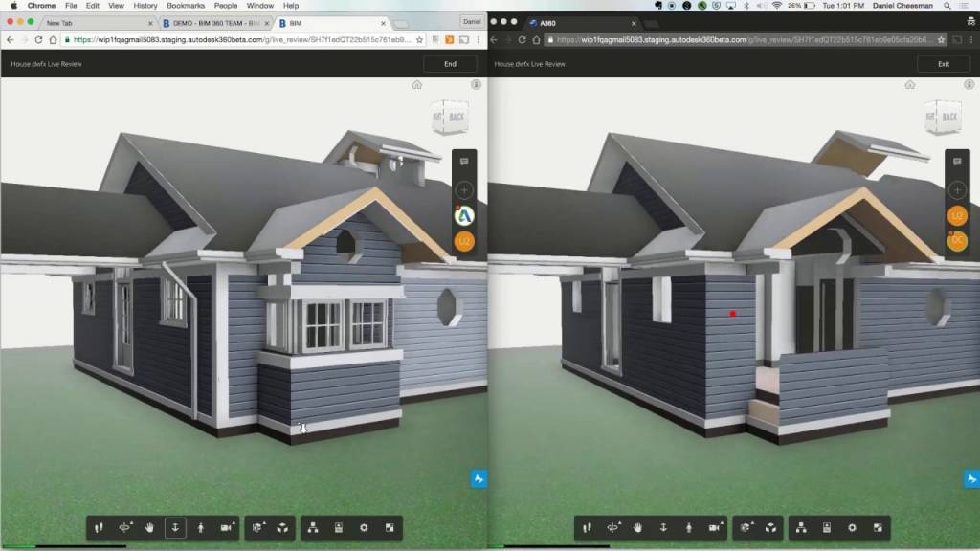
Task: Switch to the DEMO - BIM 360 TEAM tab
Action: (215, 22)
